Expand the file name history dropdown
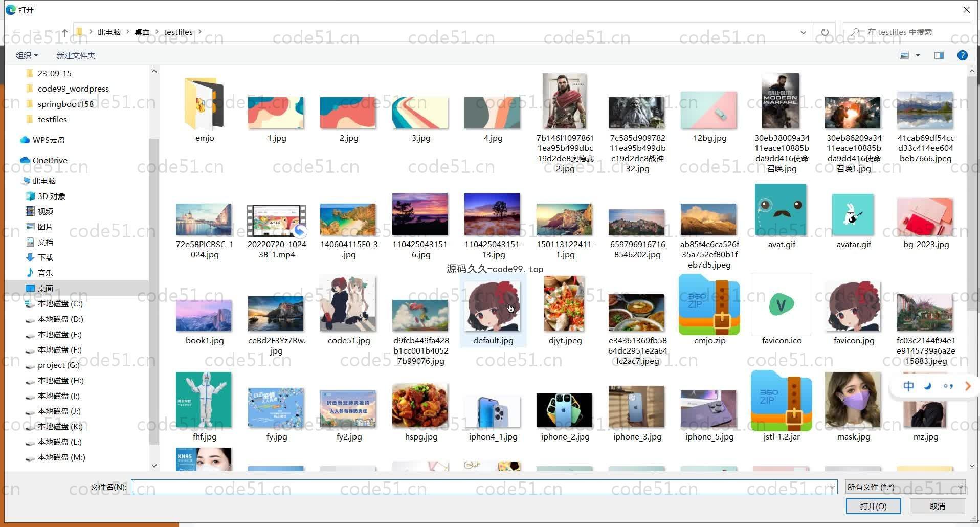Image resolution: width=980 pixels, height=527 pixels. click(832, 487)
